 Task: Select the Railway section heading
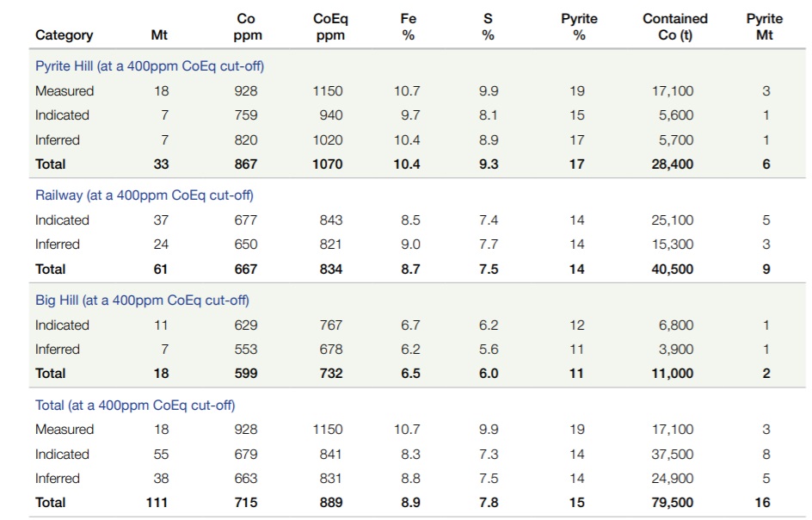click(x=145, y=195)
